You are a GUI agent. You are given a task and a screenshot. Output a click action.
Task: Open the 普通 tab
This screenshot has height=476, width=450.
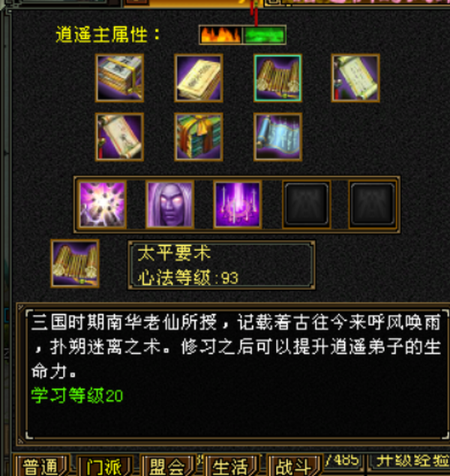pos(41,466)
